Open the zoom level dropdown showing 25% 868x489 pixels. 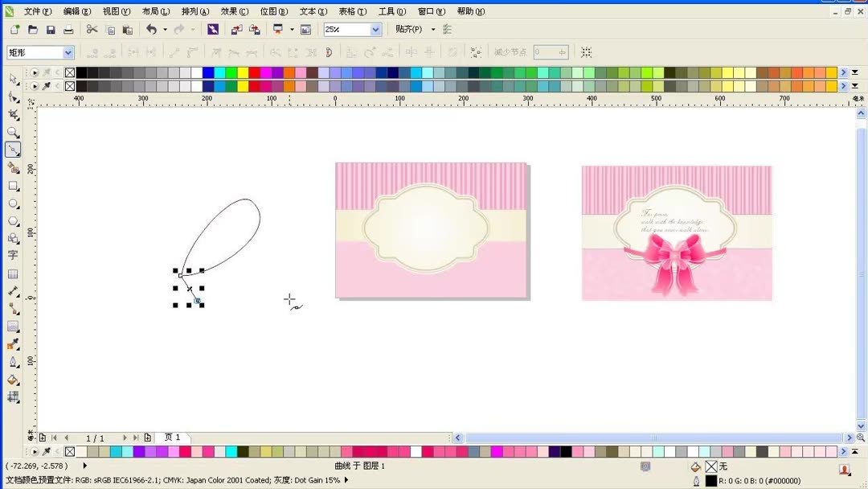pos(375,29)
